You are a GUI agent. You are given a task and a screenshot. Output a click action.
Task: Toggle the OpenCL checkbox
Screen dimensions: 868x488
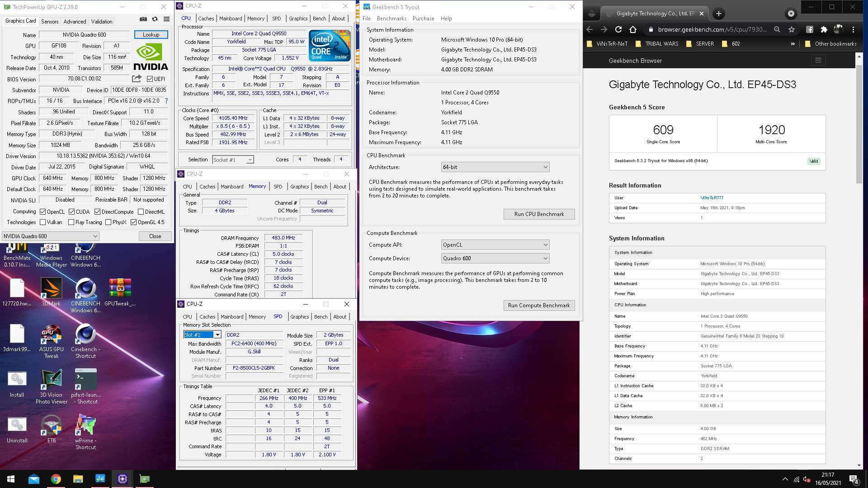coord(42,211)
